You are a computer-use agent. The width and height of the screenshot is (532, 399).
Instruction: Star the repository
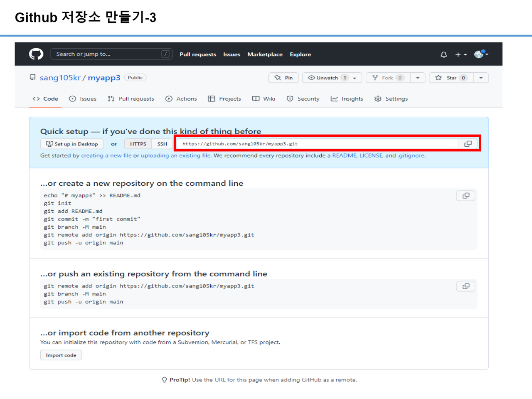[451, 78]
